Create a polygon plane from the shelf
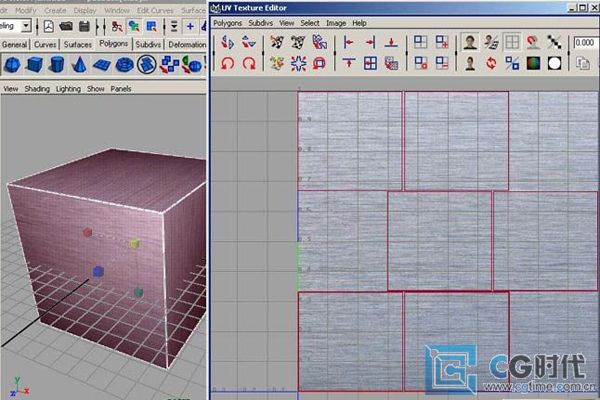600x400 pixels. (102, 65)
